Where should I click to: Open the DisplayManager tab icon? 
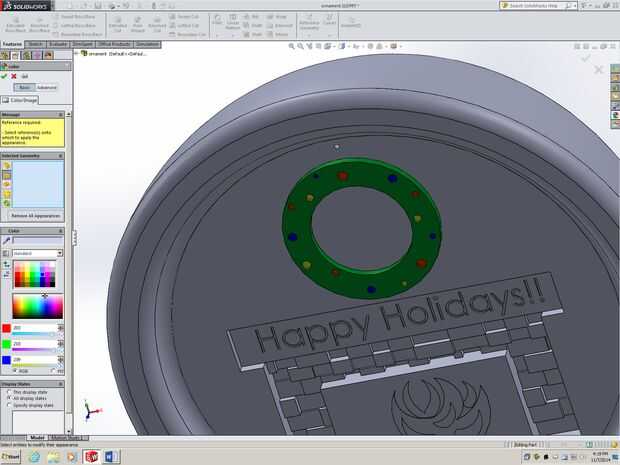click(x=48, y=55)
